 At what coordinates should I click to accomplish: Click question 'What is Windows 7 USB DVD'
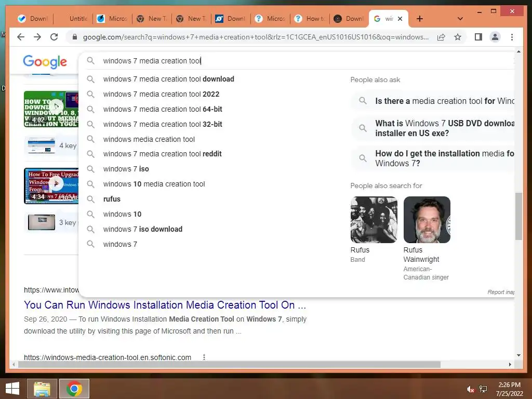click(433, 128)
